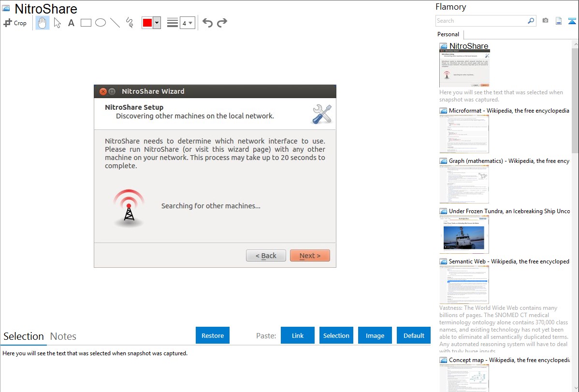The width and height of the screenshot is (579, 392).
Task: Click the search magnifier icon
Action: click(x=531, y=21)
